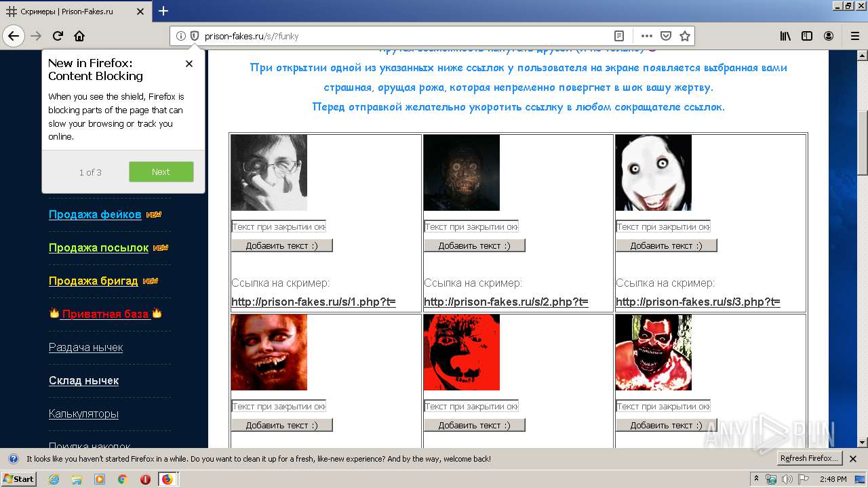Click Добавить текст under bloody grinning man
The image size is (868, 488).
pyautogui.click(x=667, y=425)
